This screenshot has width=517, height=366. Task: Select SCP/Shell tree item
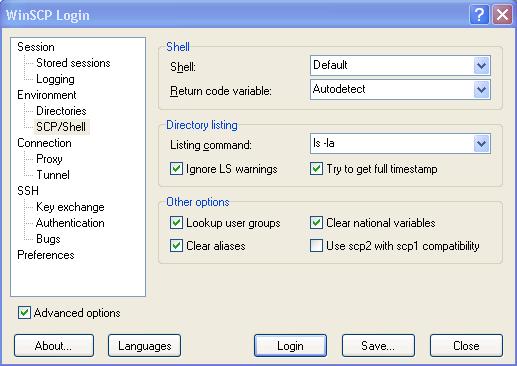coord(61,127)
